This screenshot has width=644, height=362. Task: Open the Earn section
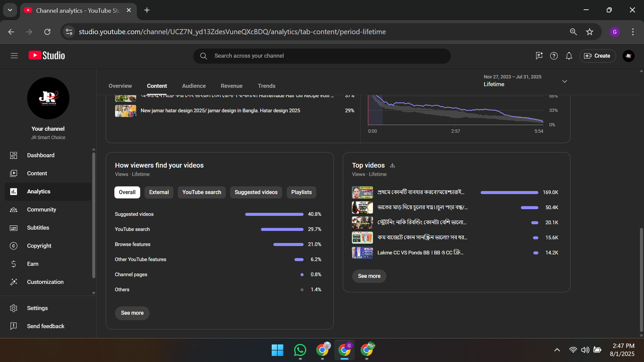(x=48, y=264)
